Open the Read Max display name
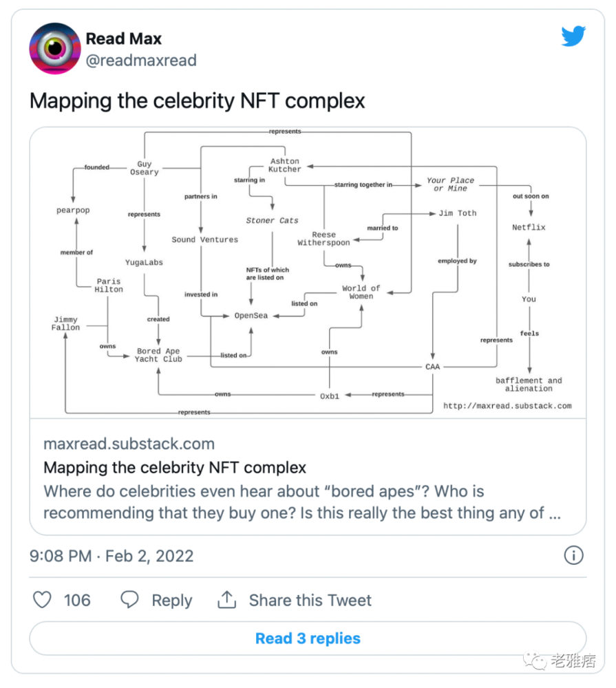This screenshot has height=688, width=616. pyautogui.click(x=124, y=39)
